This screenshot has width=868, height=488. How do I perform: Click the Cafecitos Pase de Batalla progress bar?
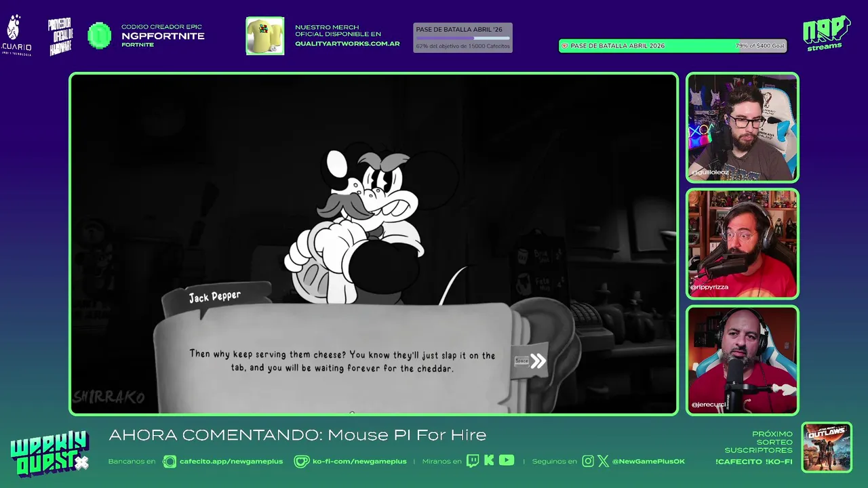pyautogui.click(x=463, y=38)
